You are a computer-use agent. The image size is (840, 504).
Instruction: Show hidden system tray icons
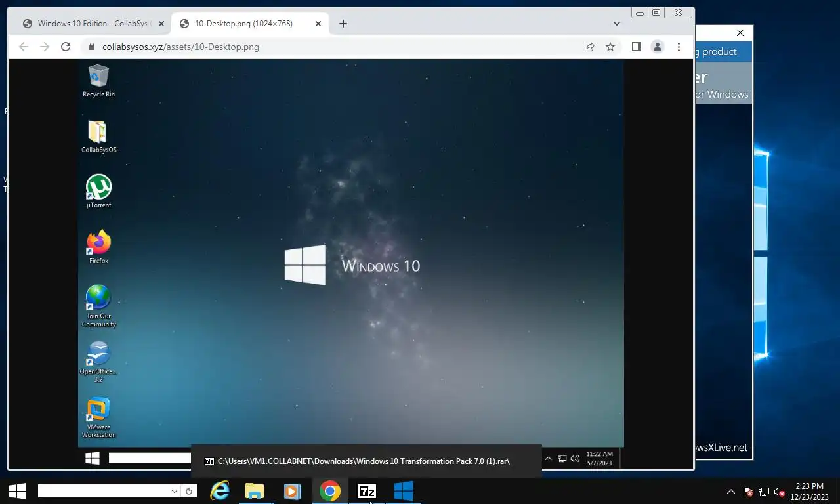pyautogui.click(x=730, y=492)
